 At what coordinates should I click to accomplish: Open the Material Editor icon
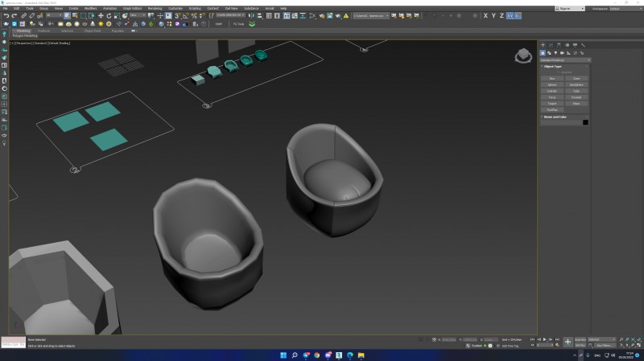tap(313, 16)
